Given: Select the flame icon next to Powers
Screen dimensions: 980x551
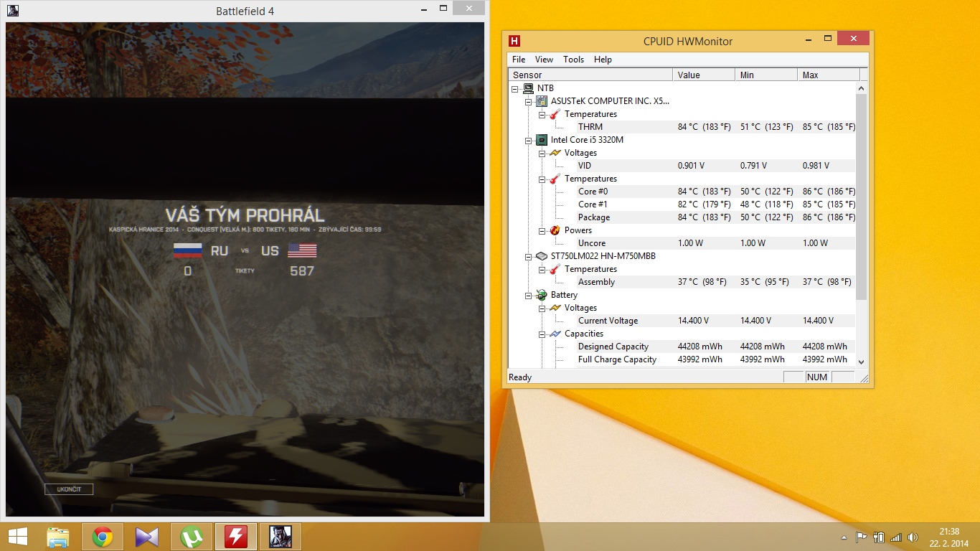Looking at the screenshot, I should pos(555,230).
